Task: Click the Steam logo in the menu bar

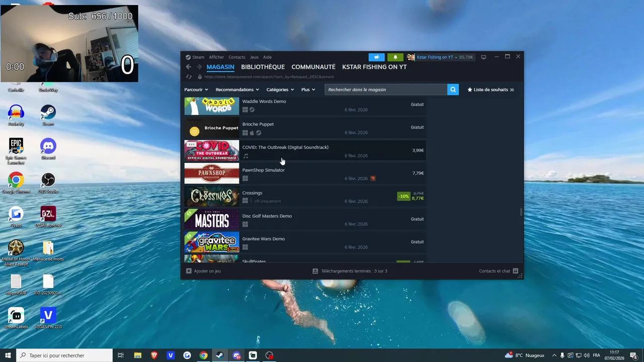Action: [x=188, y=57]
